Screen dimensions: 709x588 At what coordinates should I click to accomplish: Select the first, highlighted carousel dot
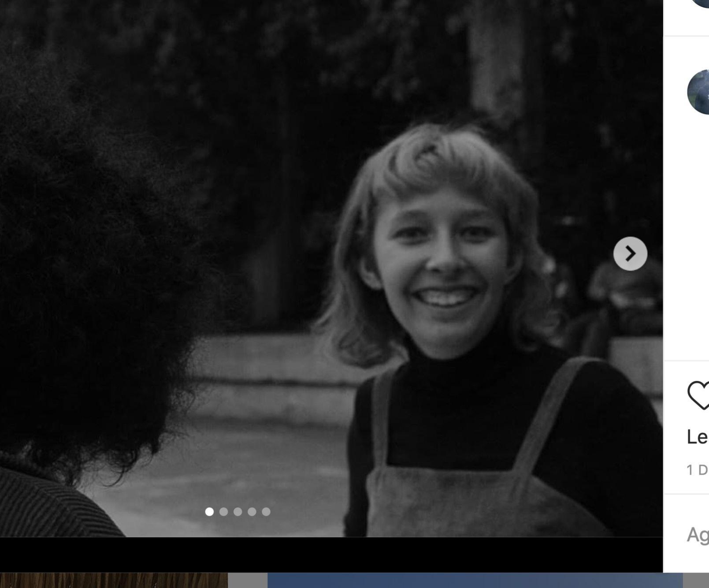[x=209, y=511]
